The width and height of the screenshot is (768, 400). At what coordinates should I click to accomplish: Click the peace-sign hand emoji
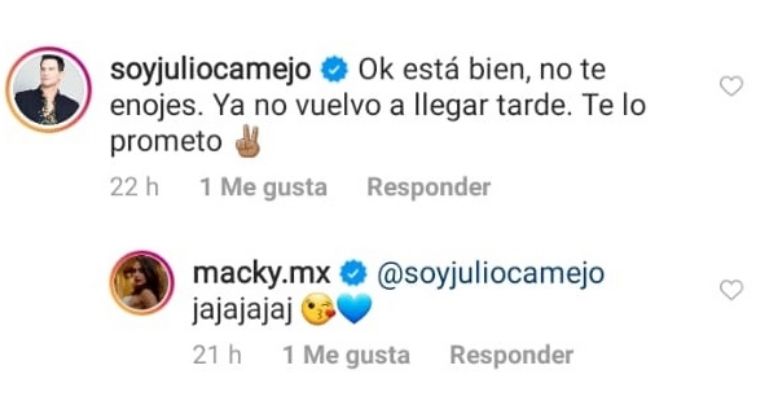[x=247, y=141]
